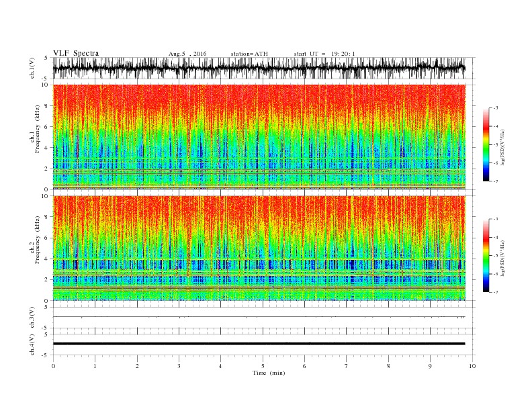Click the "station=ATH" header text

[249, 54]
